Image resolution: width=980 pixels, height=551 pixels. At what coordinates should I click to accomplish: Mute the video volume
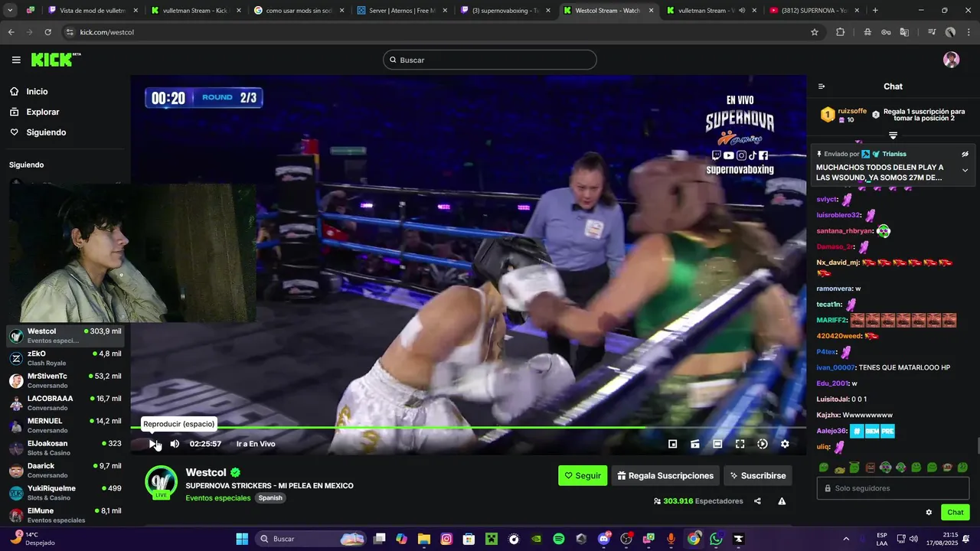[175, 444]
